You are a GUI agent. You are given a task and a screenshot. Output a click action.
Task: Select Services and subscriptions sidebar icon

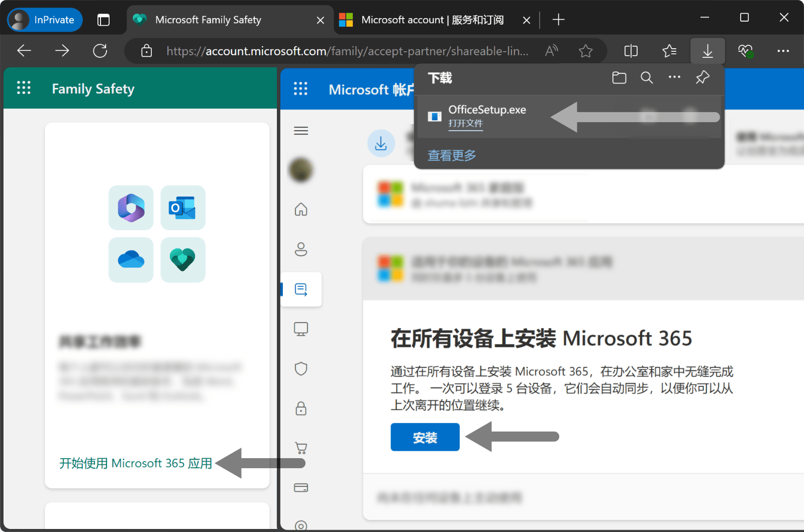pyautogui.click(x=301, y=289)
